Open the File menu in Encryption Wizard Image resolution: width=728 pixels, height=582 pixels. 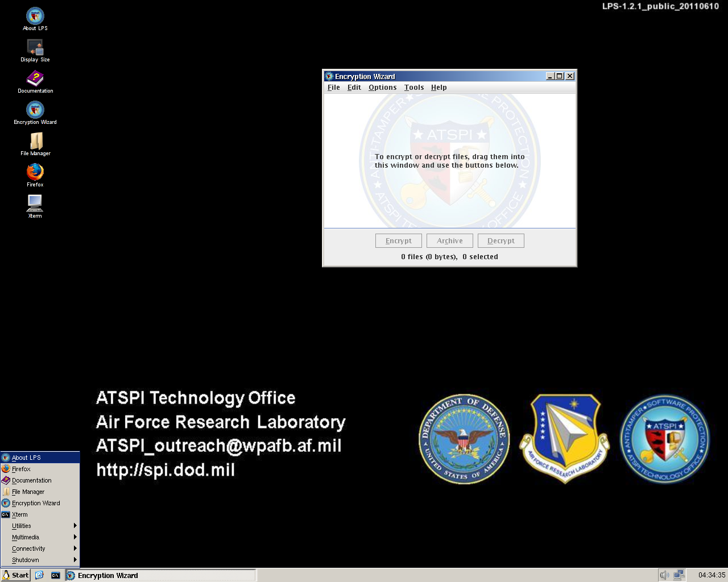pyautogui.click(x=334, y=88)
